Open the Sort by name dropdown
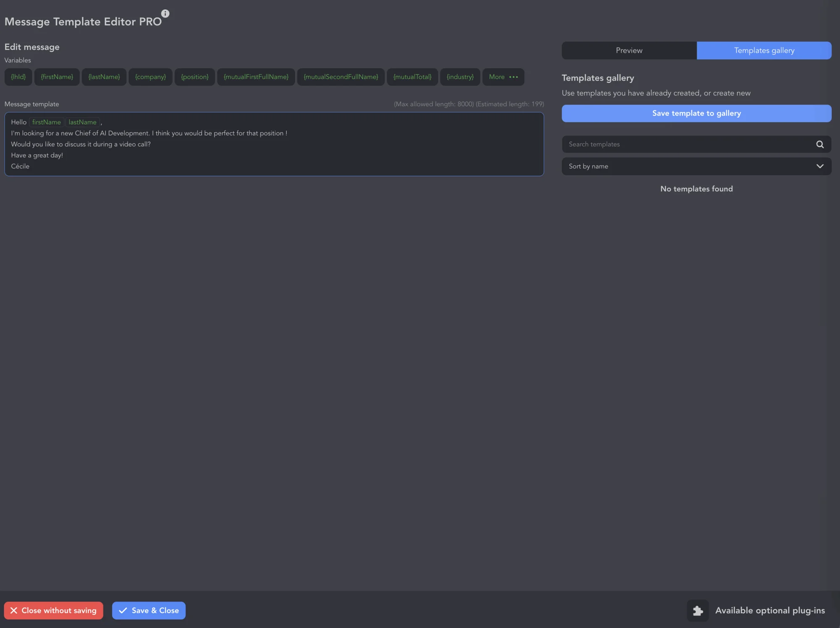Image resolution: width=840 pixels, height=628 pixels. [x=696, y=166]
